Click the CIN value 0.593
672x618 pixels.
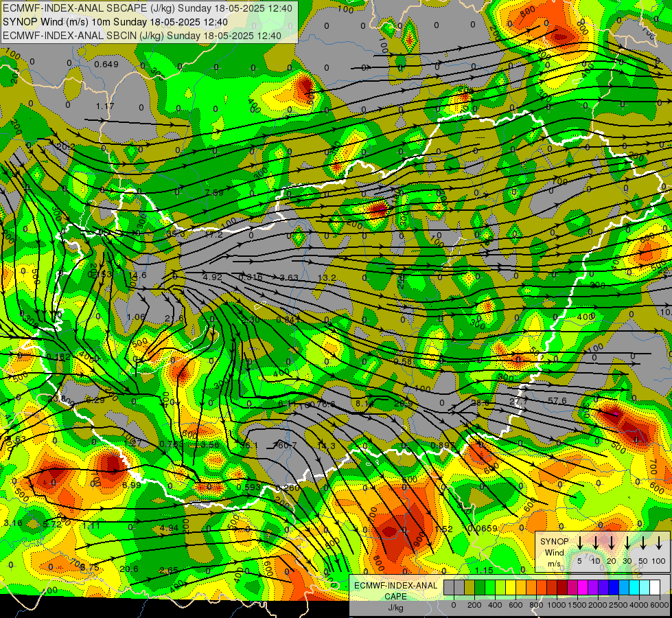pyautogui.click(x=248, y=488)
